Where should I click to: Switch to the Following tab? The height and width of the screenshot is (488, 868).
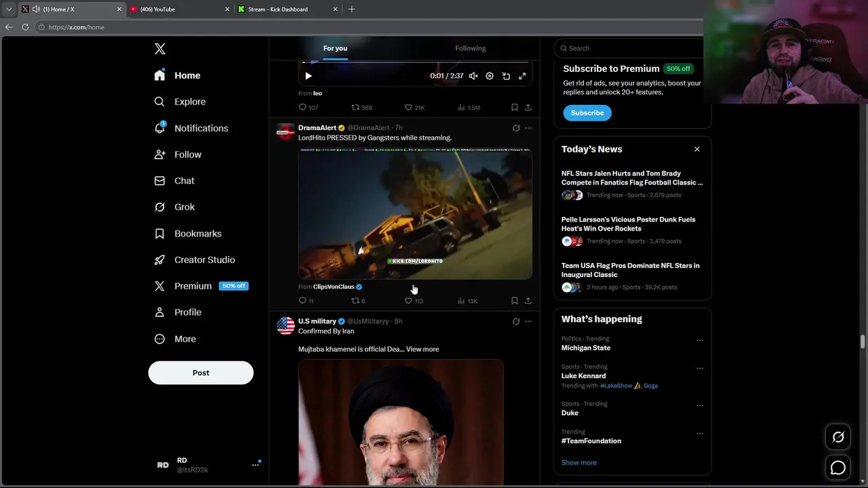click(470, 48)
